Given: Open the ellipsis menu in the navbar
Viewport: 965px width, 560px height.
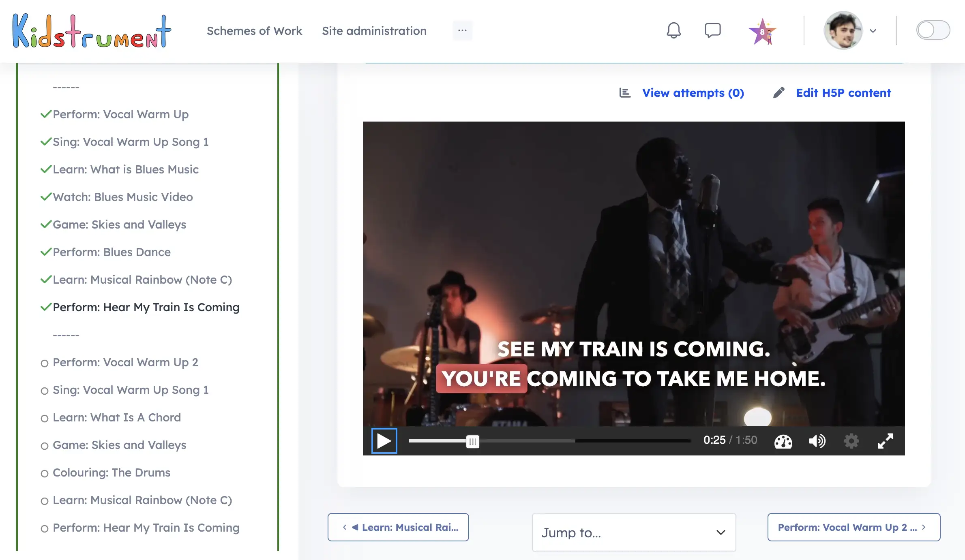Looking at the screenshot, I should click(x=462, y=30).
